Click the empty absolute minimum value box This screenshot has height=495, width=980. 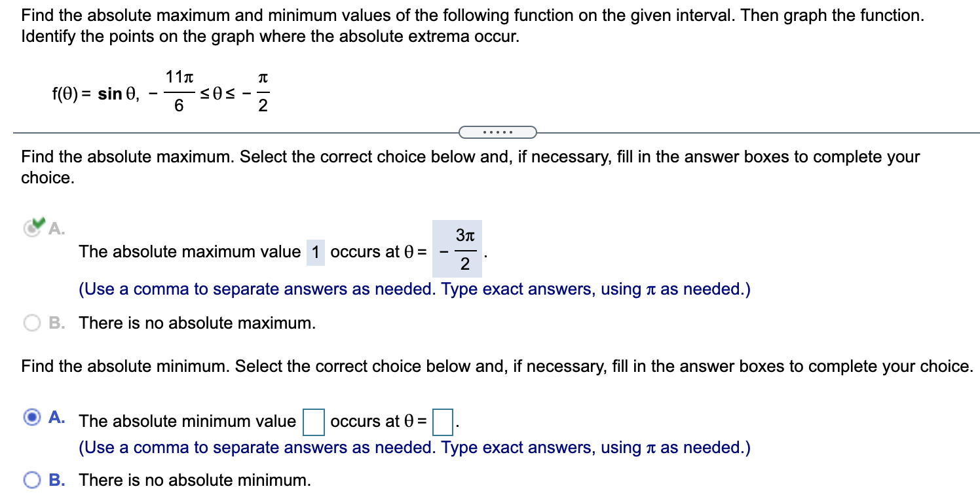coord(312,422)
